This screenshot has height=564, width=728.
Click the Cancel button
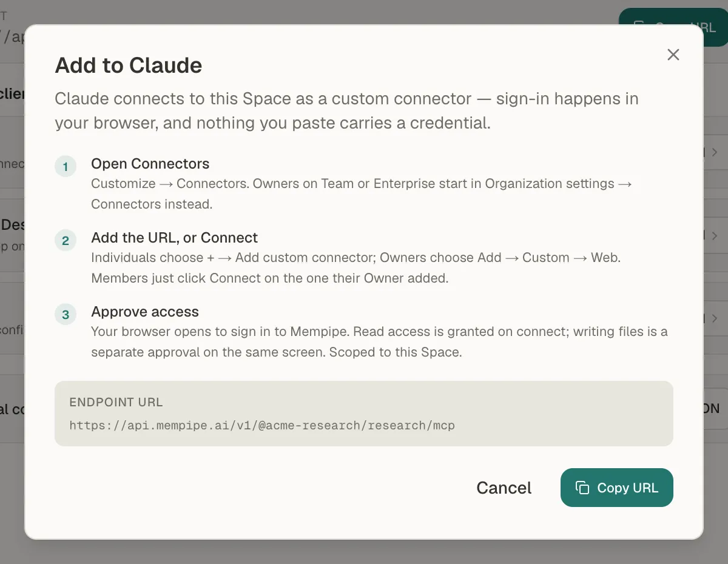[504, 488]
